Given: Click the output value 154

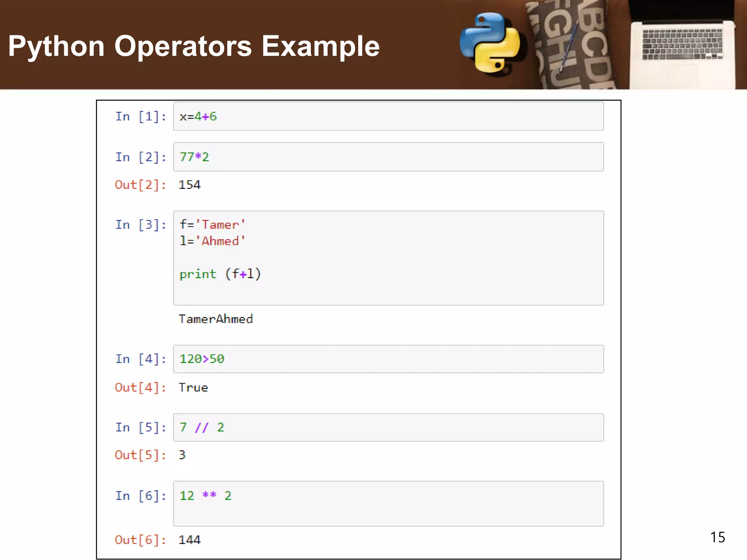Looking at the screenshot, I should point(189,185).
